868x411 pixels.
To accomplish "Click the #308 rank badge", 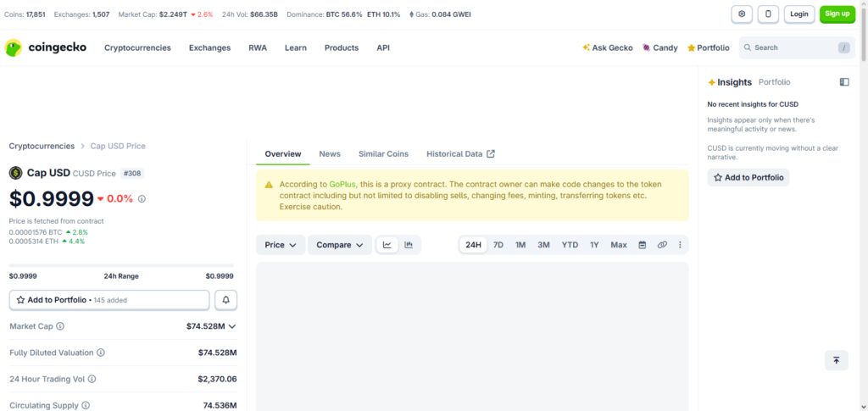I will (132, 173).
